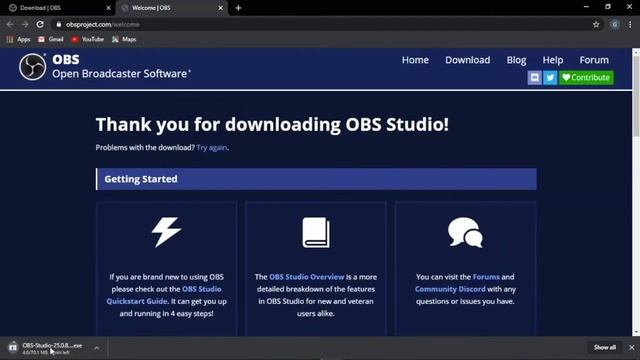Open Help in site navigation
The image size is (640, 360).
tap(553, 60)
